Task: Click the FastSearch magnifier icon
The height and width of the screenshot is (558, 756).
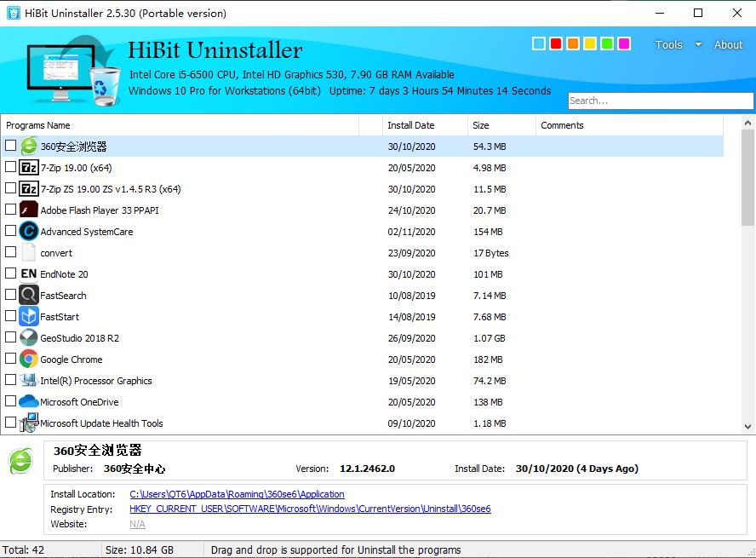Action: coord(29,295)
